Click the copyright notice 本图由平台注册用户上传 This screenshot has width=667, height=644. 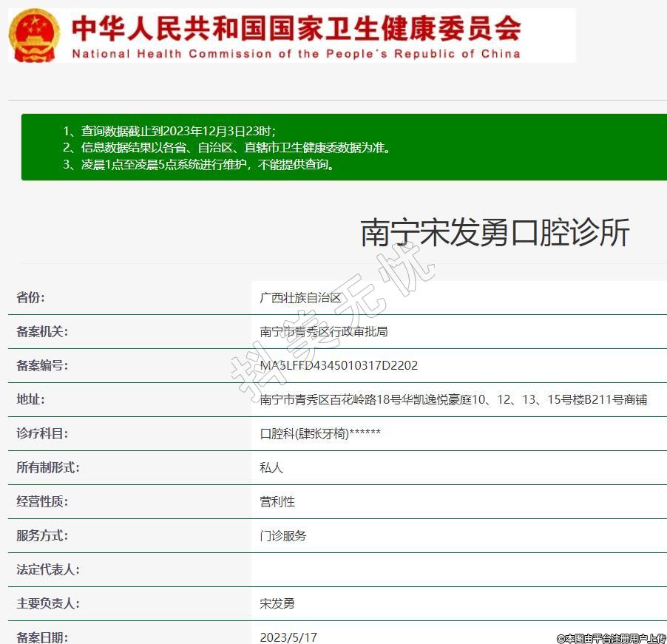[x=611, y=638]
